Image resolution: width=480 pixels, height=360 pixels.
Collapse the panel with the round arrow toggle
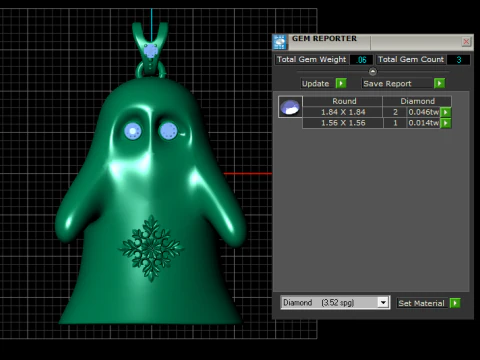pos(373,71)
